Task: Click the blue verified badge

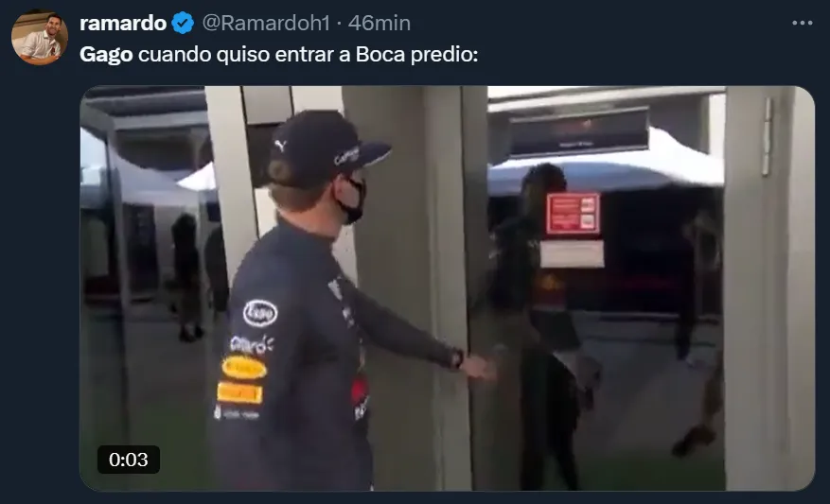Action: [183, 23]
